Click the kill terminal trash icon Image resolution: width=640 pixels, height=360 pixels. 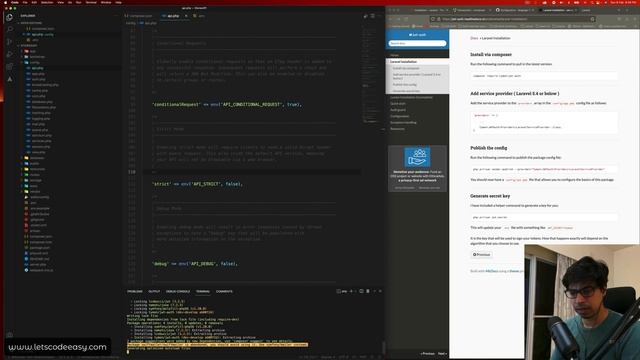(x=368, y=291)
